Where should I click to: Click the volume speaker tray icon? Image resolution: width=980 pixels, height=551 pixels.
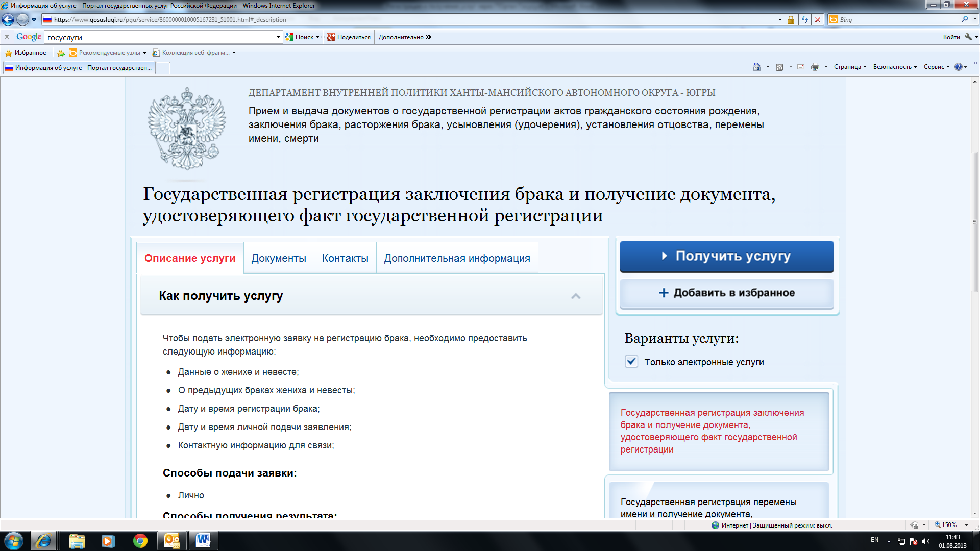point(926,541)
